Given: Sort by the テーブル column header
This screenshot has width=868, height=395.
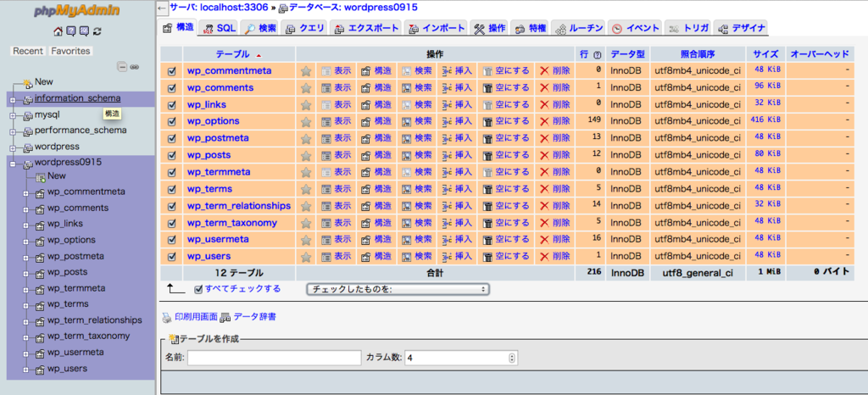Looking at the screenshot, I should (232, 54).
